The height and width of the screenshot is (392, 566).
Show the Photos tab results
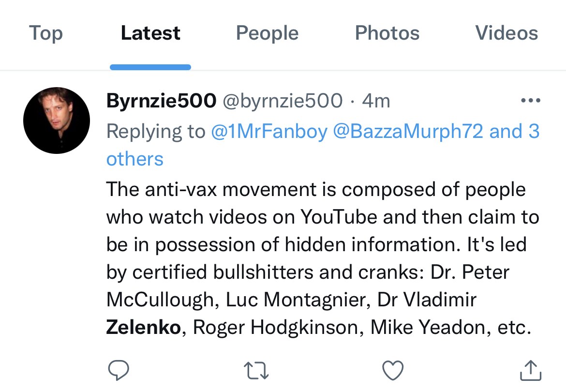pyautogui.click(x=387, y=33)
